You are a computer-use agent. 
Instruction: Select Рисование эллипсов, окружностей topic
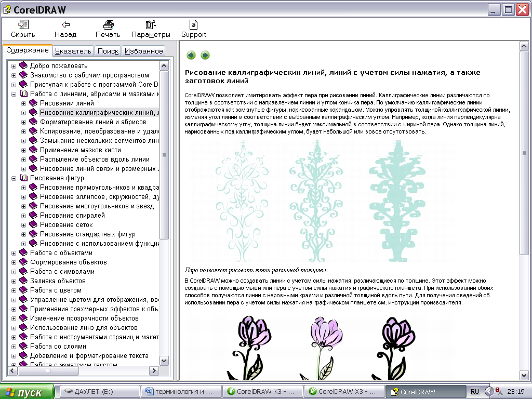(x=99, y=197)
